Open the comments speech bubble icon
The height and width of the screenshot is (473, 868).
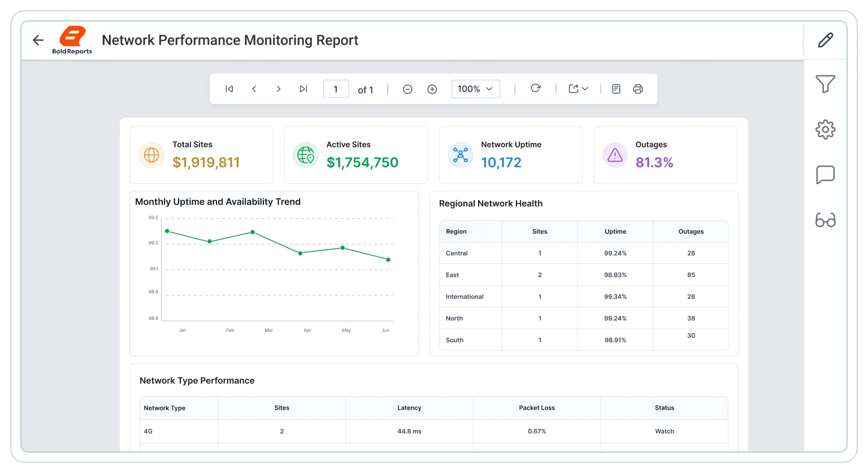(825, 175)
